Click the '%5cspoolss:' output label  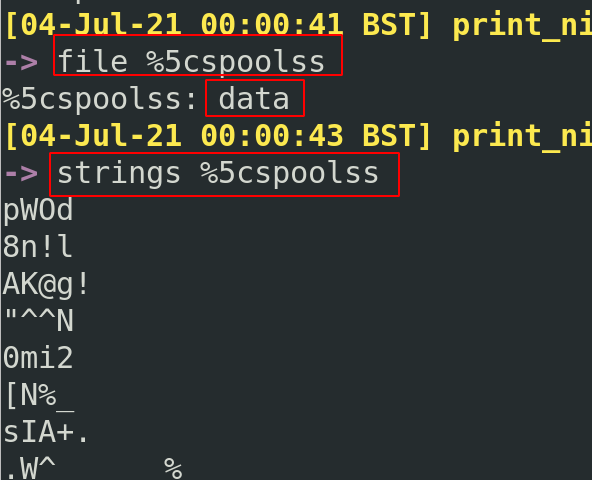click(100, 99)
